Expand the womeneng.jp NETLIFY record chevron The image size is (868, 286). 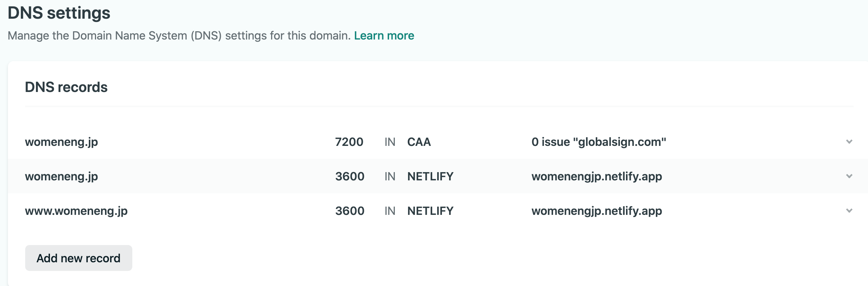point(849,176)
